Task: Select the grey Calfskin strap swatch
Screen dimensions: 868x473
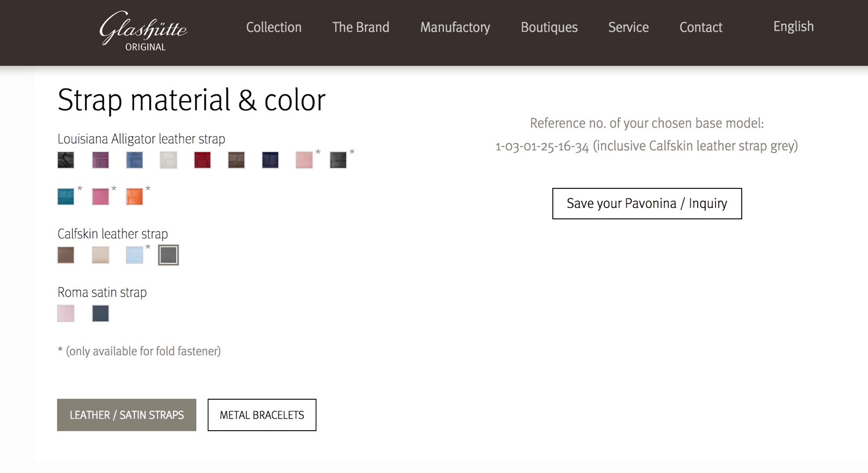Action: [168, 255]
